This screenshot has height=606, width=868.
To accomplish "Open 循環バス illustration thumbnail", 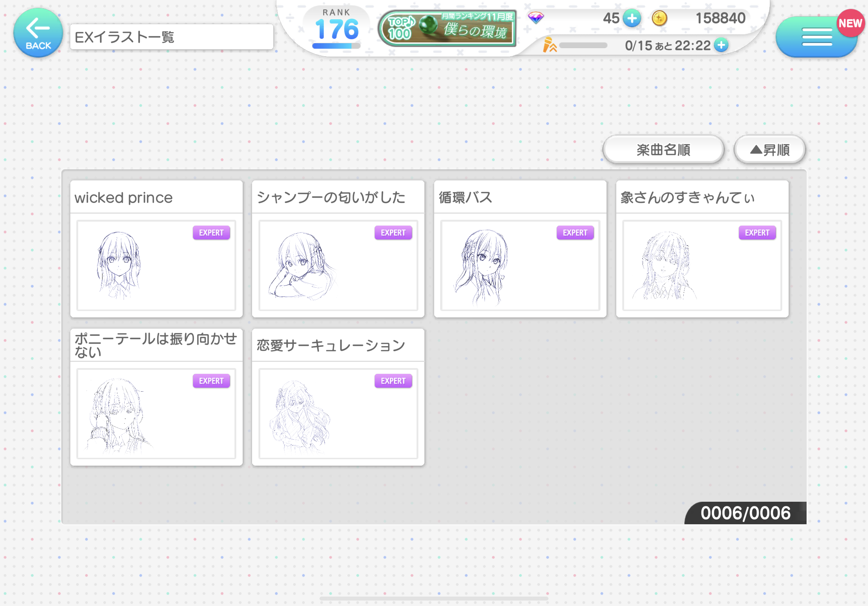I will (520, 265).
